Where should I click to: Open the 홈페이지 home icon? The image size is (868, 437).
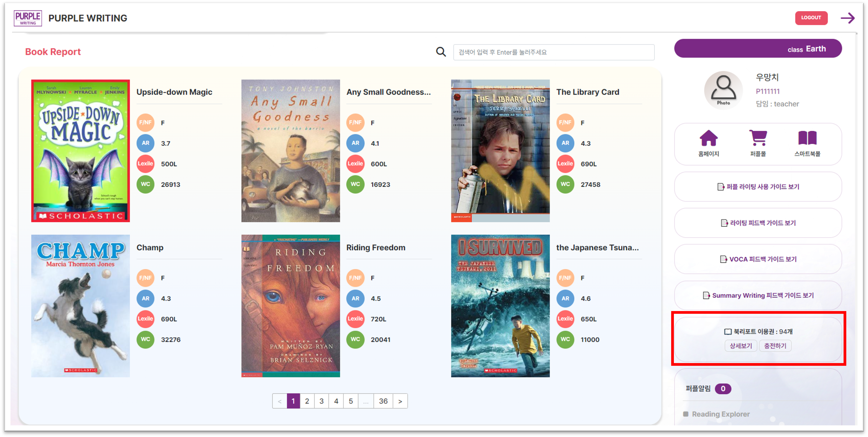[x=709, y=138]
